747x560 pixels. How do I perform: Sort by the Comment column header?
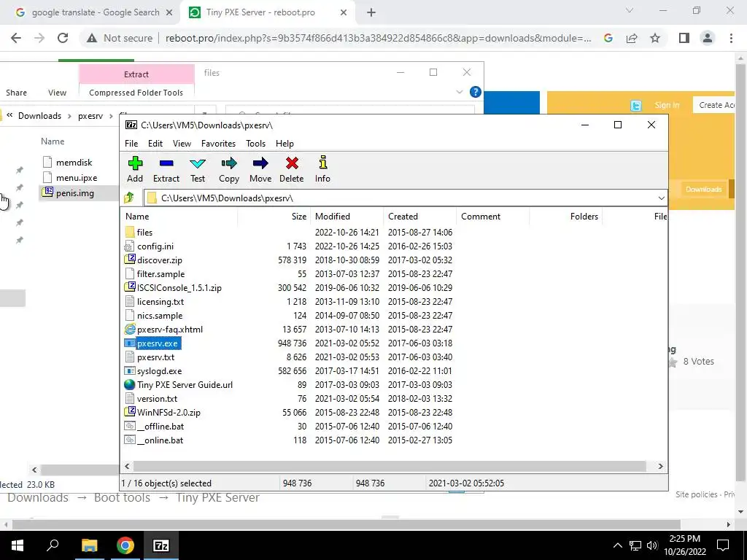coord(492,216)
